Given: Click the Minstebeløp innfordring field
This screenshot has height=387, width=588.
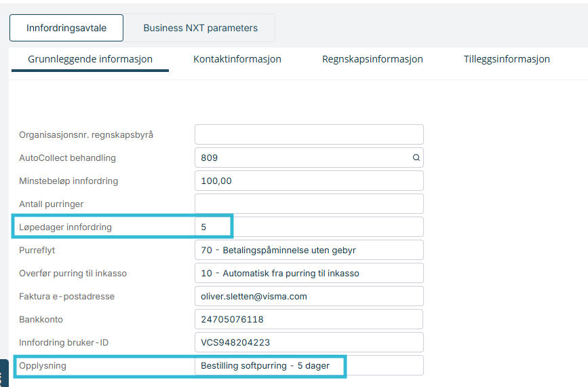Looking at the screenshot, I should tap(309, 181).
